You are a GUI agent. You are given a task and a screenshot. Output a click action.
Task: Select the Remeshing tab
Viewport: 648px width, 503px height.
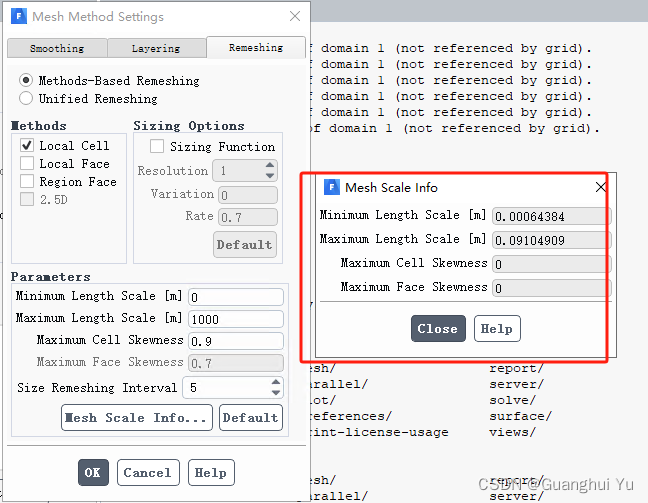point(256,48)
